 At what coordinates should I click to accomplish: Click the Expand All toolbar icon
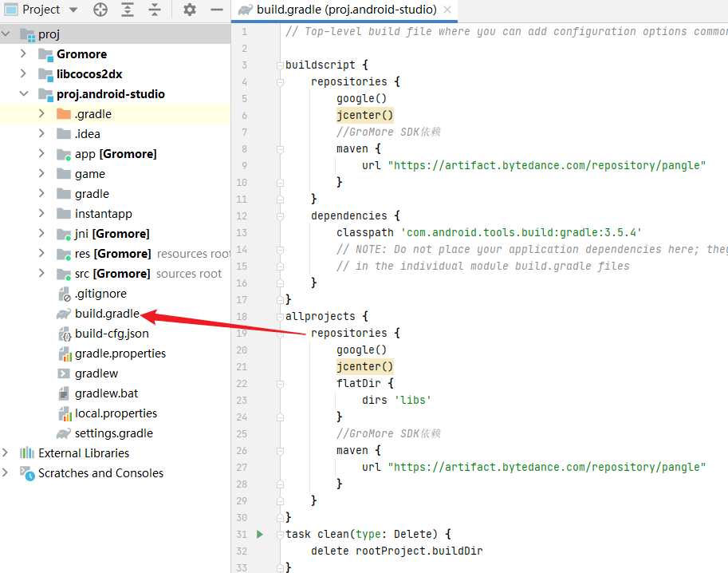click(x=128, y=10)
